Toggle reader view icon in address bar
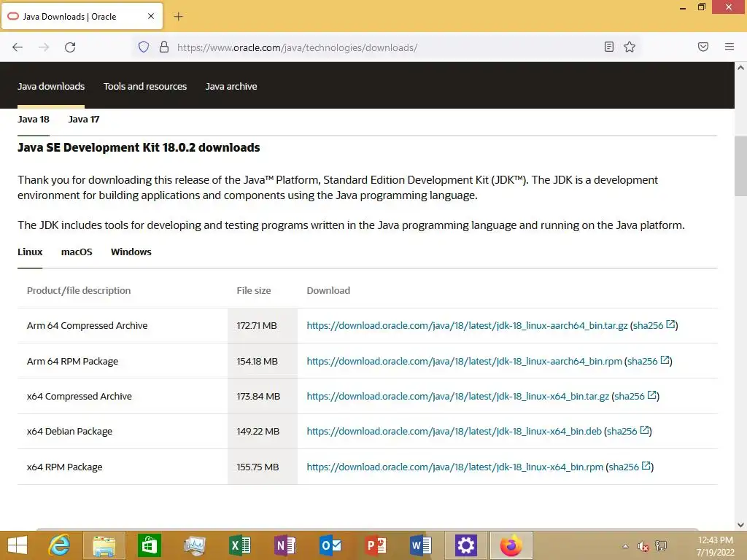The width and height of the screenshot is (747, 560). pos(609,47)
